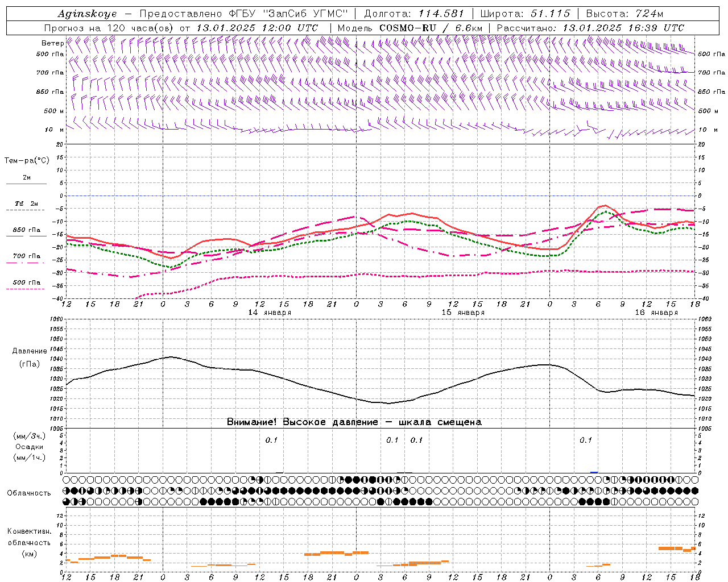Viewport: 728px width, 582px height.
Task: Select the latitude value "Широта: 51.115"
Action: tap(525, 14)
